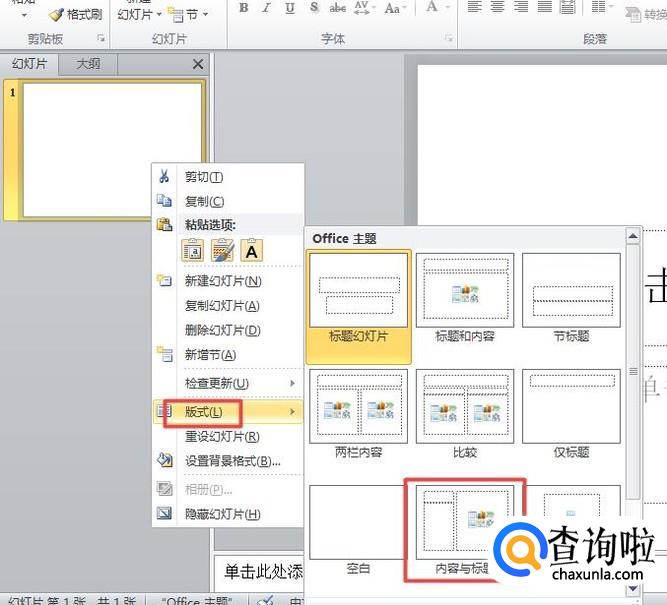
Task: Choose 新建幻灯片(N) from context menu
Action: pyautogui.click(x=228, y=281)
